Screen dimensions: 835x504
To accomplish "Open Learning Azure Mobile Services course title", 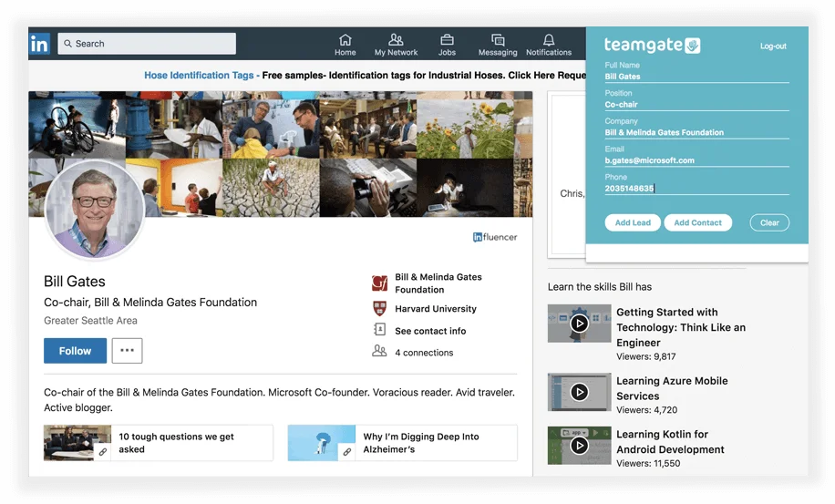I will click(672, 388).
